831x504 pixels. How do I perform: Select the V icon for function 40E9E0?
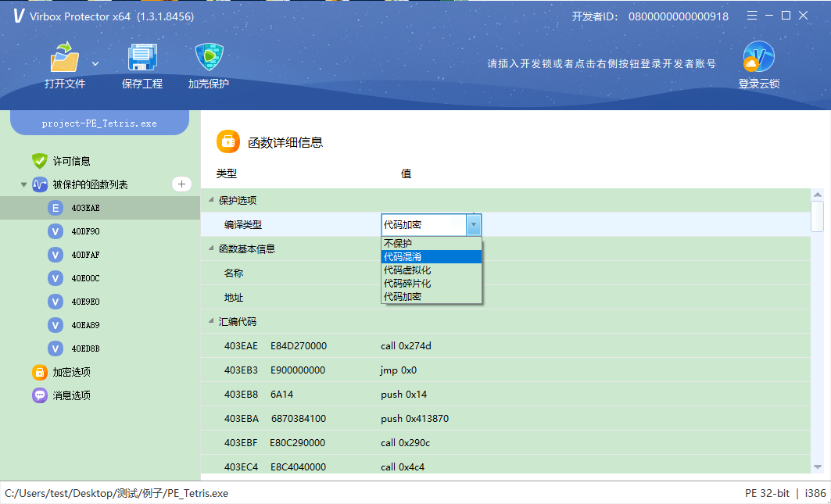[x=56, y=302]
